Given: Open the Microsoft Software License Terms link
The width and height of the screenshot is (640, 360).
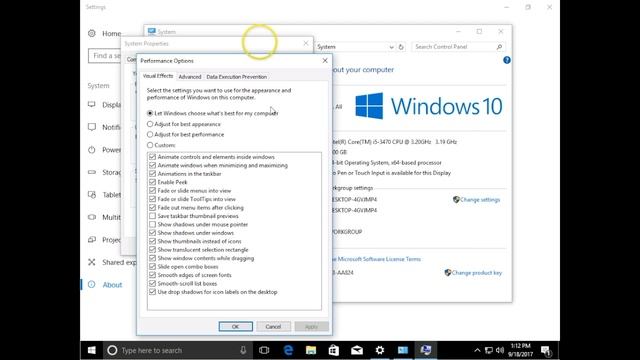Looking at the screenshot, I should click(377, 259).
